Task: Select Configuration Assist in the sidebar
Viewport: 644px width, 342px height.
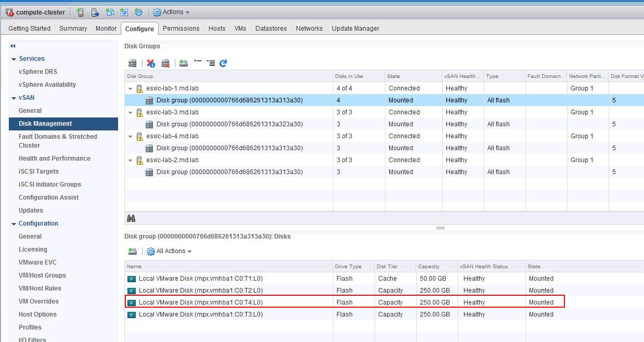Action: click(x=49, y=198)
